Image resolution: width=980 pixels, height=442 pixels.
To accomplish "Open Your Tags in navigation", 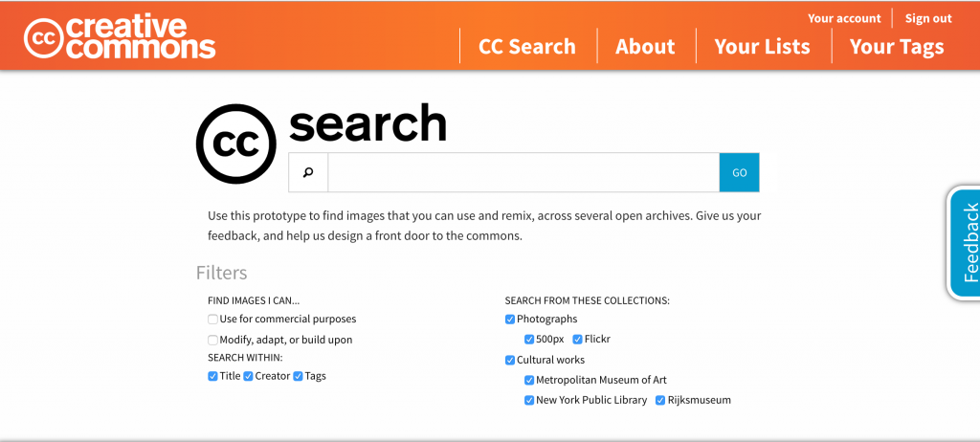I will pyautogui.click(x=897, y=46).
